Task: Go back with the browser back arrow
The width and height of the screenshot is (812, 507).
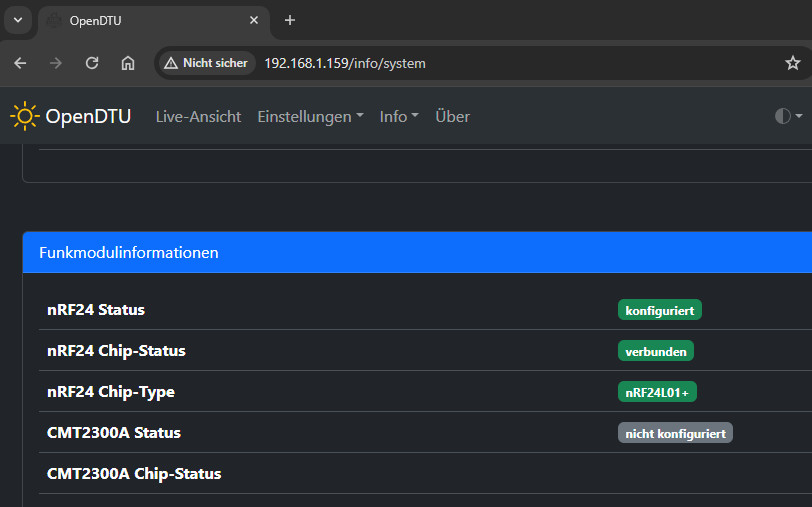Action: click(20, 63)
